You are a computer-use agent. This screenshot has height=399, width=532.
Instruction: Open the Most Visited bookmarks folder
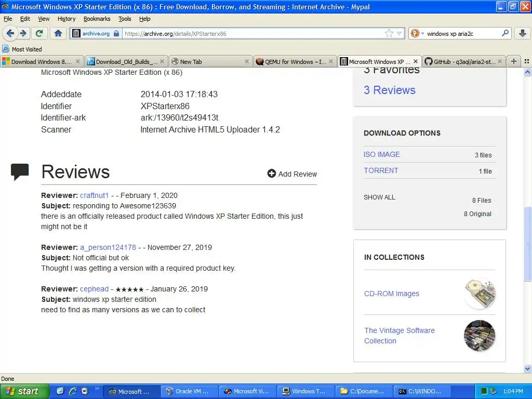point(22,49)
